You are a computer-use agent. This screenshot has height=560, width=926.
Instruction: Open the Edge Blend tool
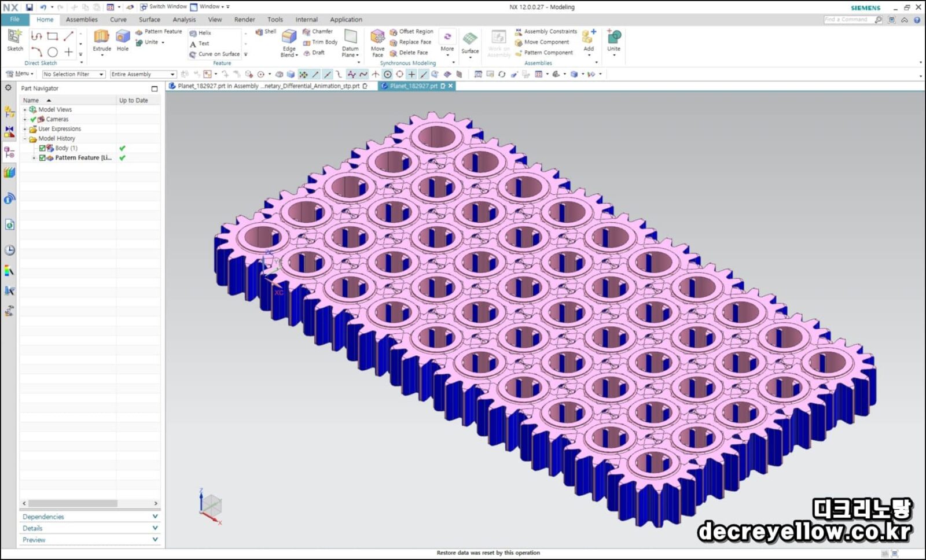click(289, 43)
